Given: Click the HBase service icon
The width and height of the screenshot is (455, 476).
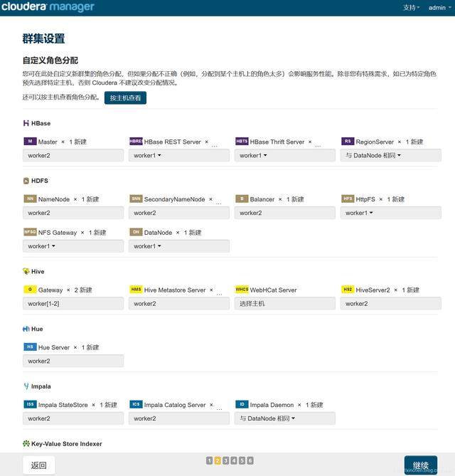Looking at the screenshot, I should coord(26,123).
